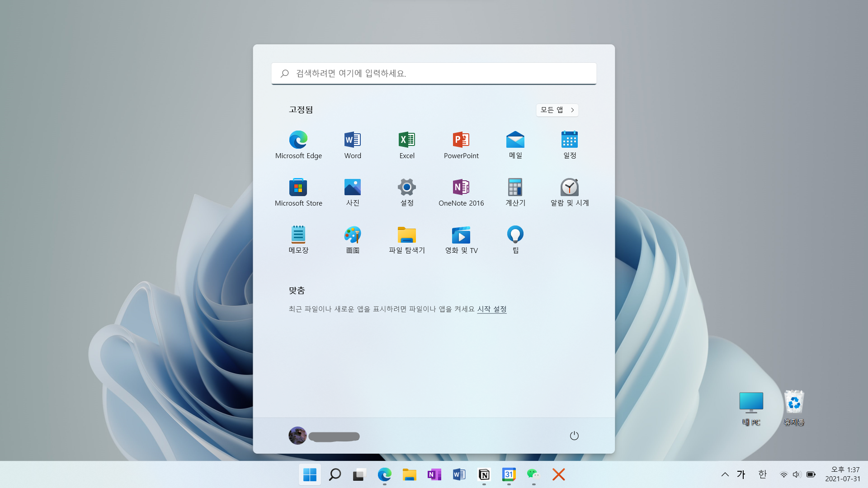Open Excel pinned app

[x=407, y=145]
